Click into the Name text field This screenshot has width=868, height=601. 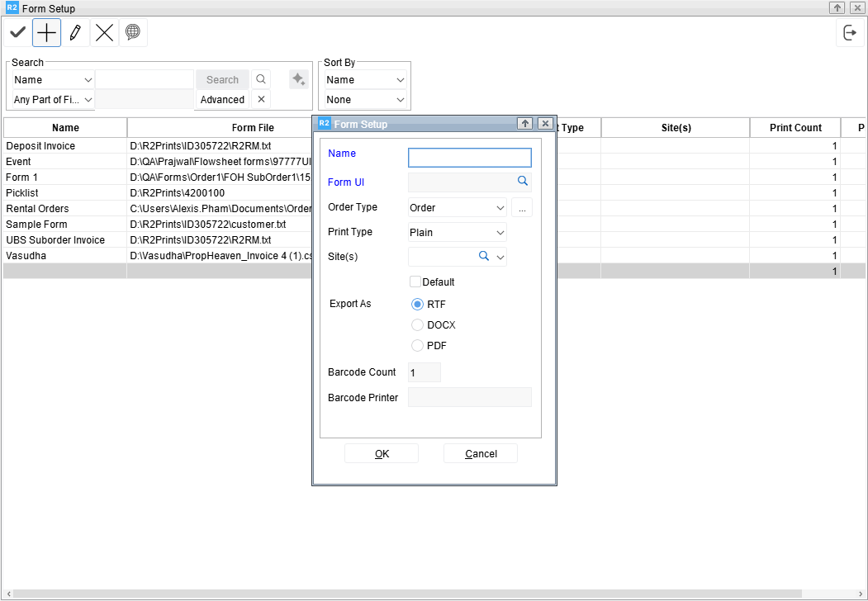[x=469, y=158]
